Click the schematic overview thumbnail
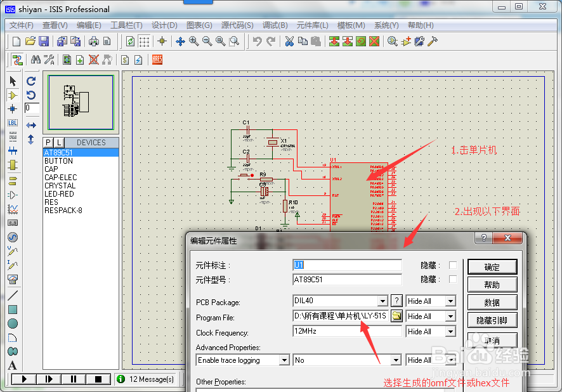The image size is (562, 392). tap(81, 103)
